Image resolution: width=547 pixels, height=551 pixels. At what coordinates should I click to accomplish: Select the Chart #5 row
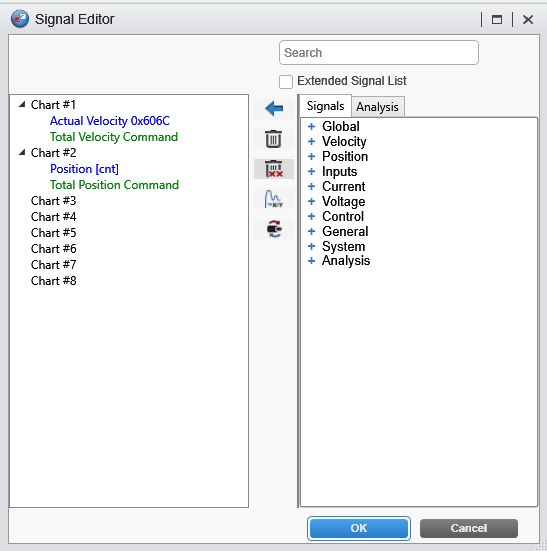(53, 233)
